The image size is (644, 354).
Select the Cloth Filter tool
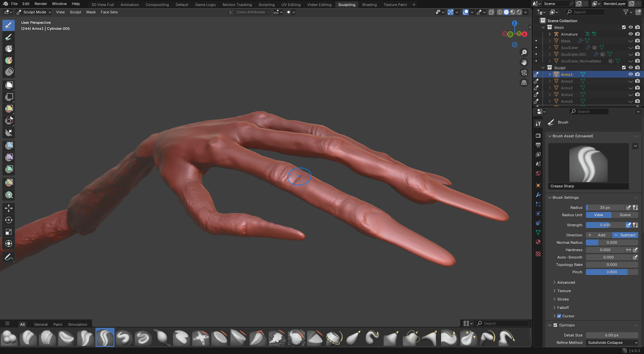click(x=9, y=157)
